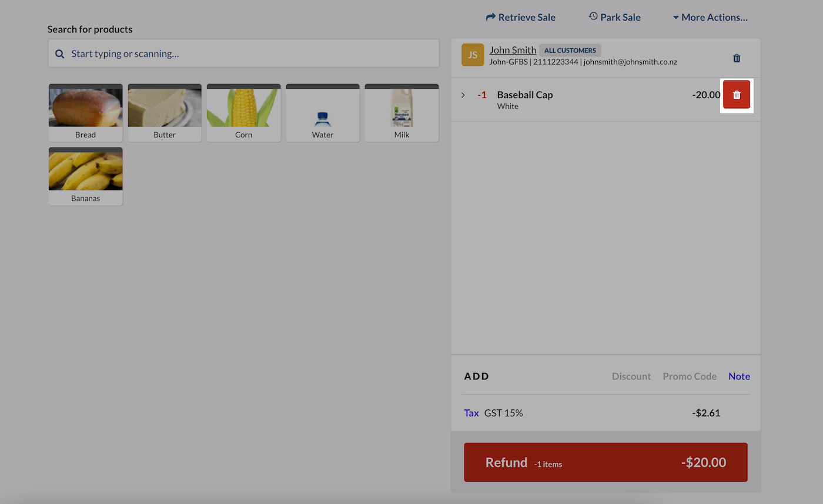Remove John Smith using the customer trash icon

737,58
